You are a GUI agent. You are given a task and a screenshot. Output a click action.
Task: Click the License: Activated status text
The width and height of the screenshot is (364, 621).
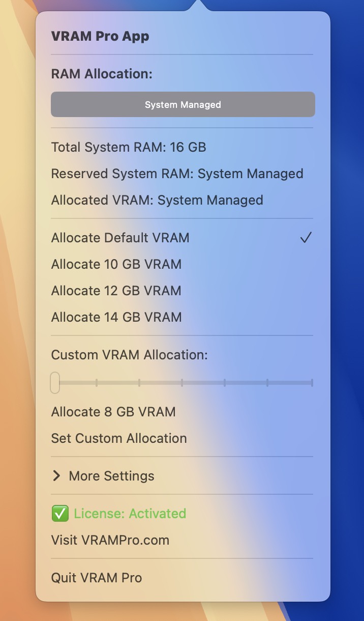tap(130, 514)
